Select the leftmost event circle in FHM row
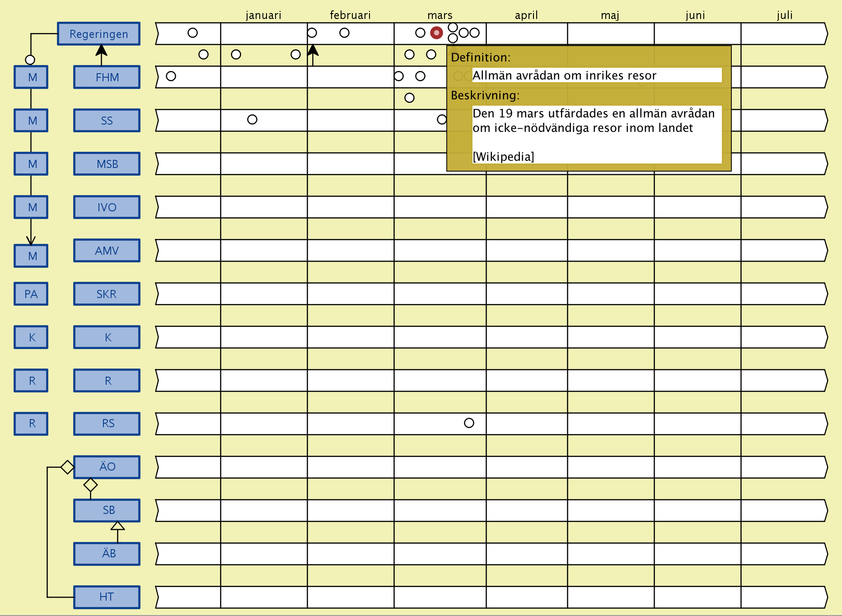 pos(171,76)
